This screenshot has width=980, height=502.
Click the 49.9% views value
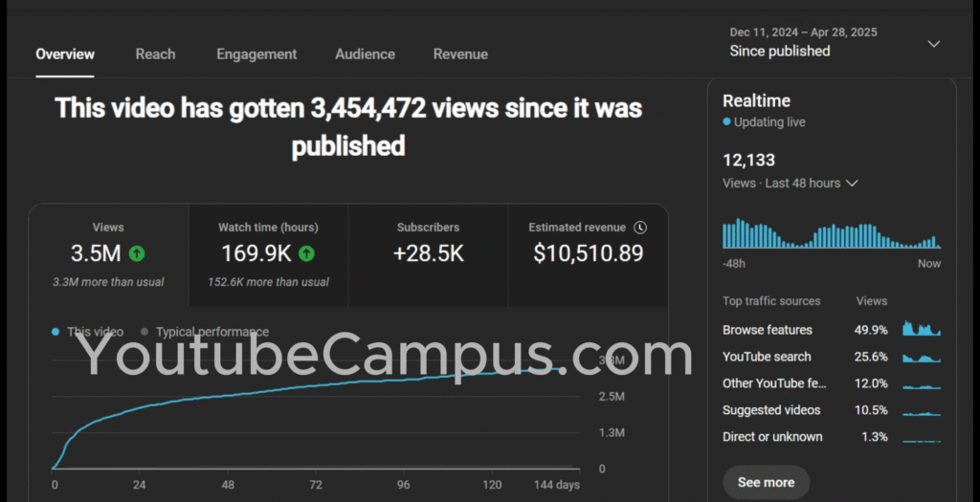(871, 330)
